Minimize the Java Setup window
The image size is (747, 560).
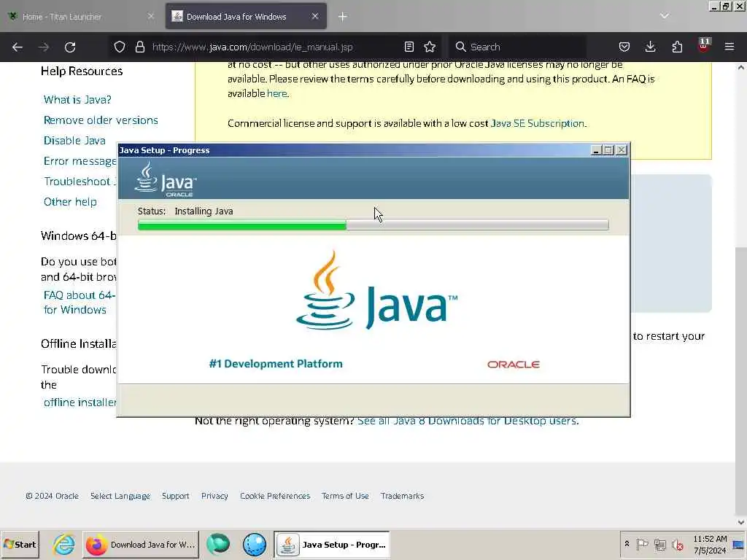point(595,150)
